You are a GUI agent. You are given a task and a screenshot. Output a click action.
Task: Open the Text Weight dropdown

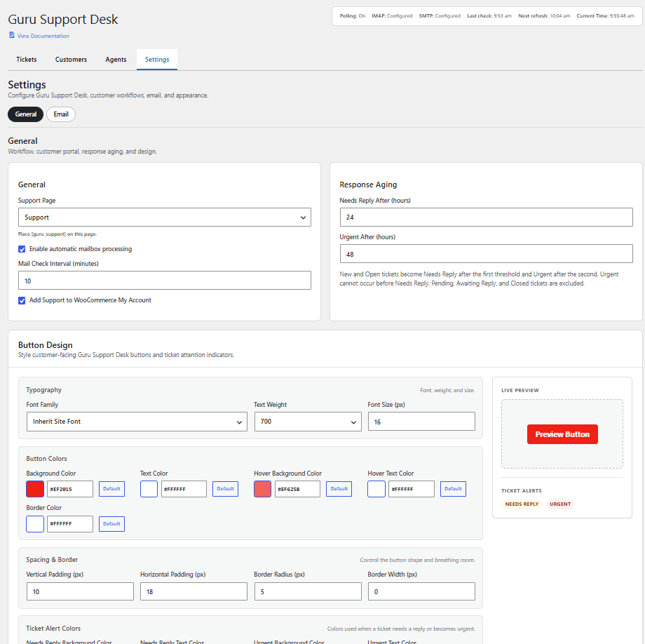(308, 422)
